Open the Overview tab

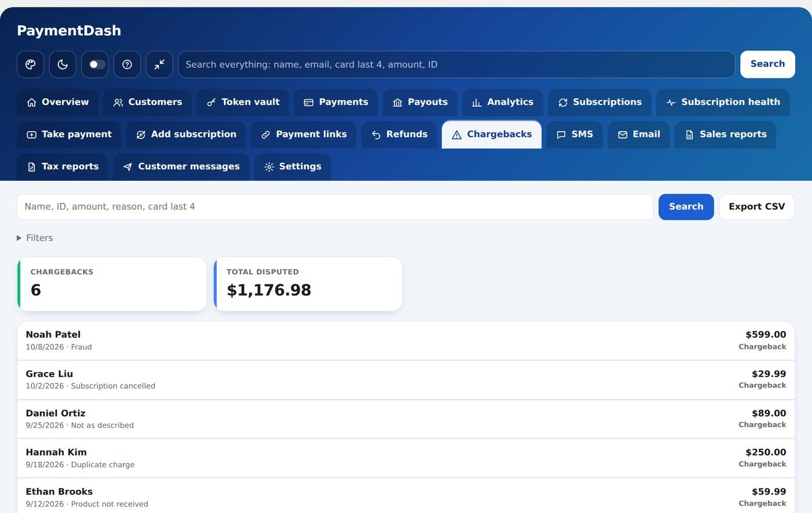point(57,103)
